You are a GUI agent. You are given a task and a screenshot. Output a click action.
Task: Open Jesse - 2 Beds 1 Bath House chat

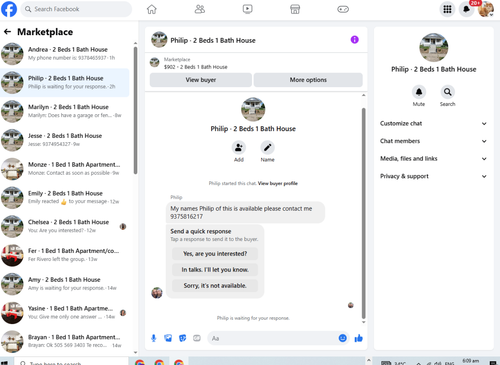(x=65, y=140)
